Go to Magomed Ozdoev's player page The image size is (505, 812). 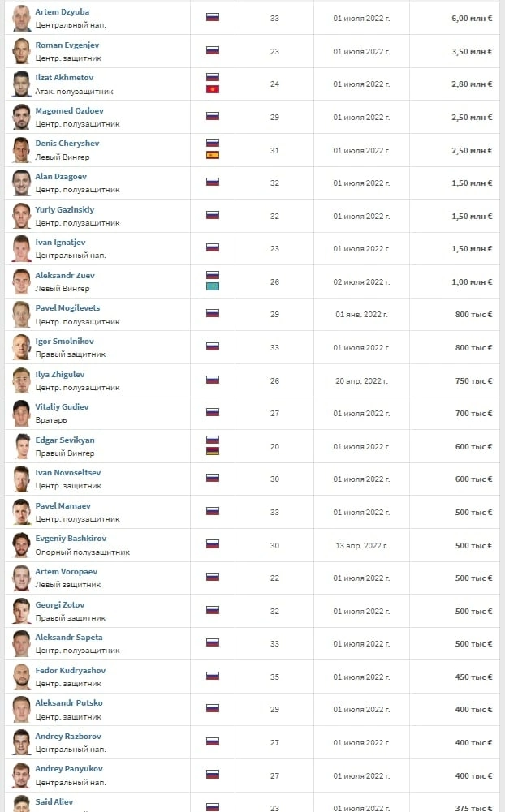click(x=69, y=111)
